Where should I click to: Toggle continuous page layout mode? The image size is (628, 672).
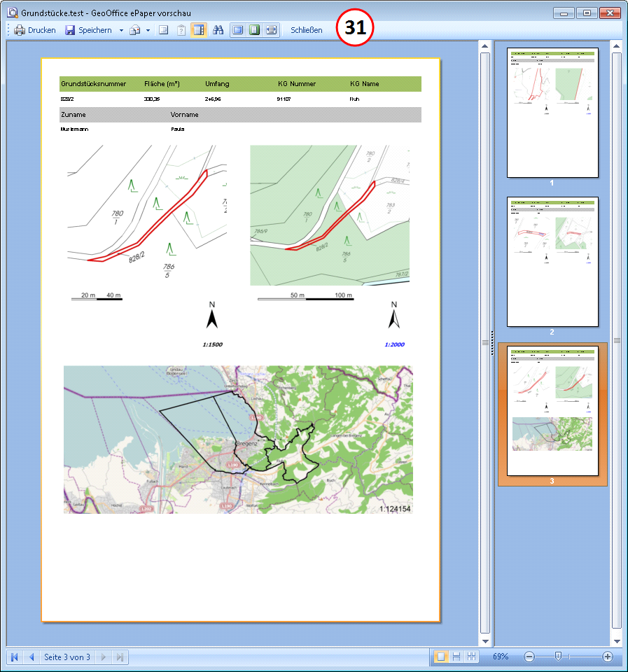457,657
